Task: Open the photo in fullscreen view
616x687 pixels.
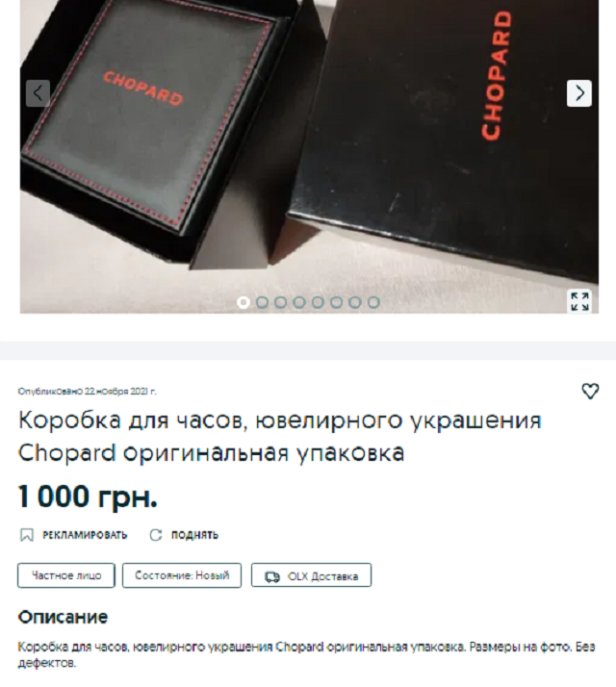Action: [x=579, y=301]
